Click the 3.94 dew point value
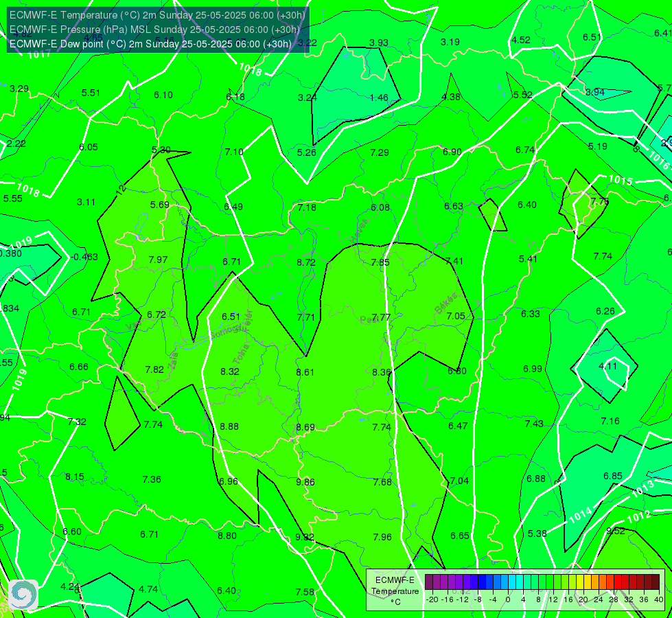The image size is (672, 618). point(595,92)
